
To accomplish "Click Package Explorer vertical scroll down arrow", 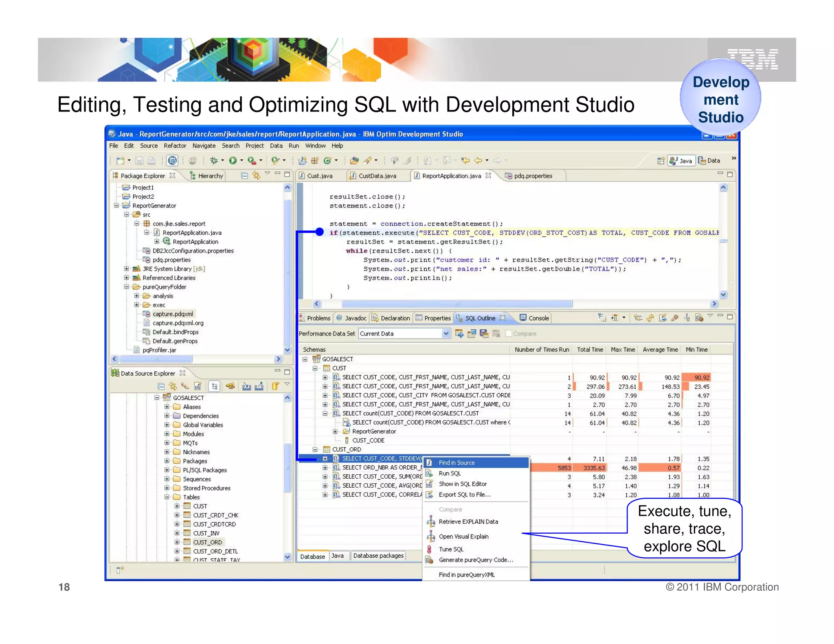I will pyautogui.click(x=288, y=350).
